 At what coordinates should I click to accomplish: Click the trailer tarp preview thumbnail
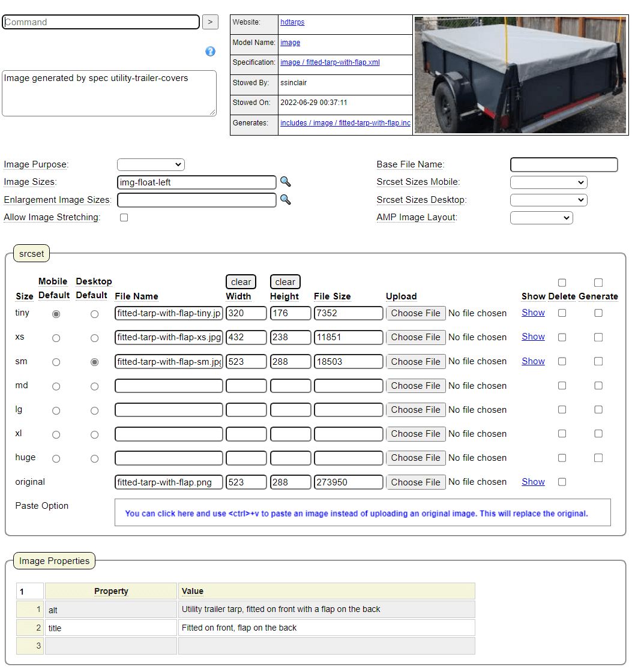pyautogui.click(x=520, y=75)
